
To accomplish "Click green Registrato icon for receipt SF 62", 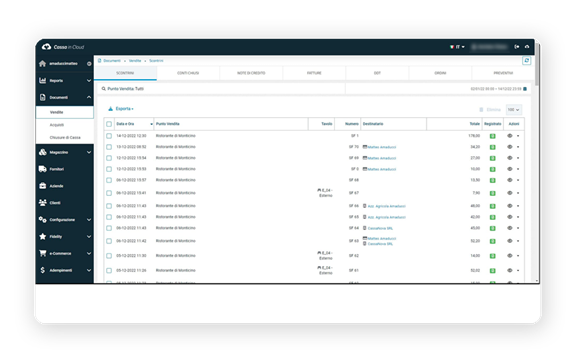I will (x=493, y=256).
